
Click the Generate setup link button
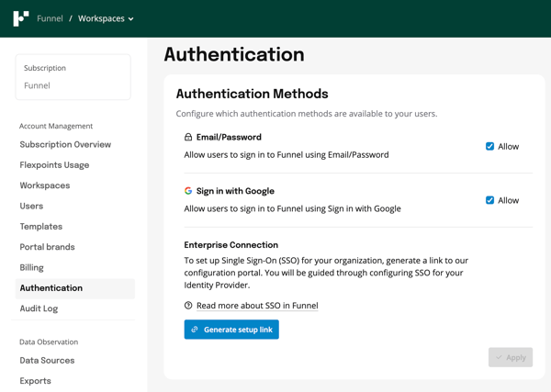pos(231,330)
